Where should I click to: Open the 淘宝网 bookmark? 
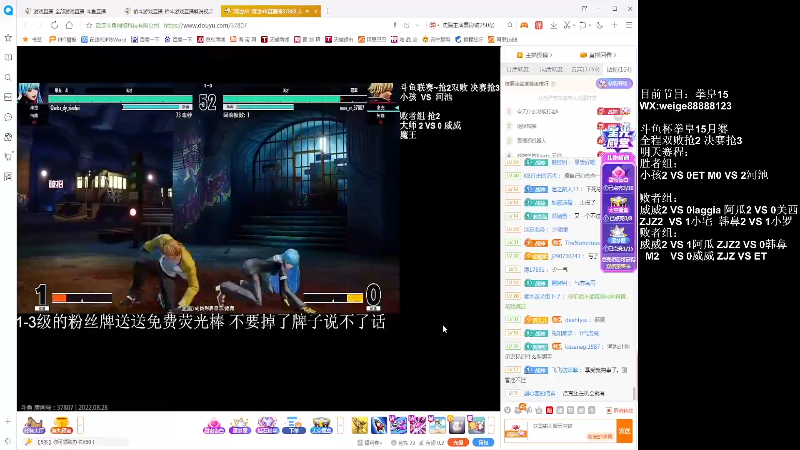pos(243,39)
